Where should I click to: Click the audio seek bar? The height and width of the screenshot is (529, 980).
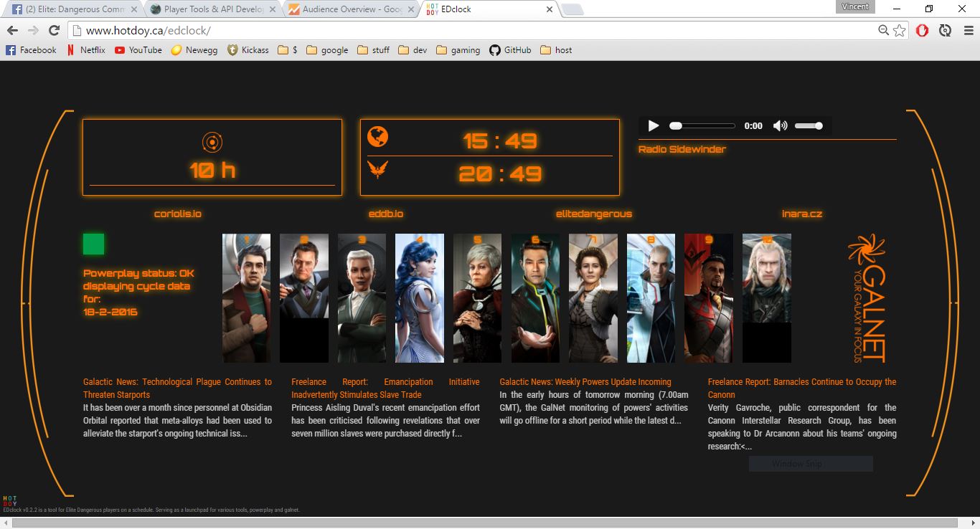coord(702,125)
